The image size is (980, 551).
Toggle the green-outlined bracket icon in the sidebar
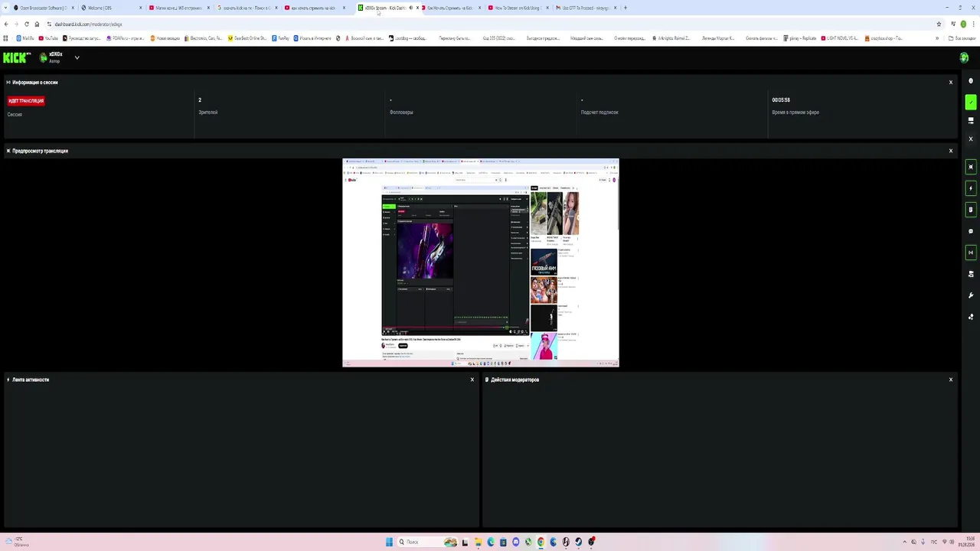pos(971,253)
